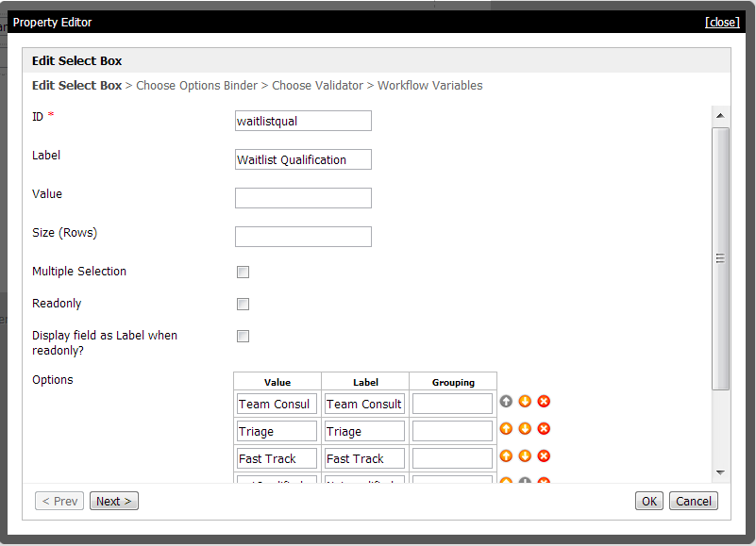
Task: Delete the Team Consult option row
Action: tap(544, 402)
